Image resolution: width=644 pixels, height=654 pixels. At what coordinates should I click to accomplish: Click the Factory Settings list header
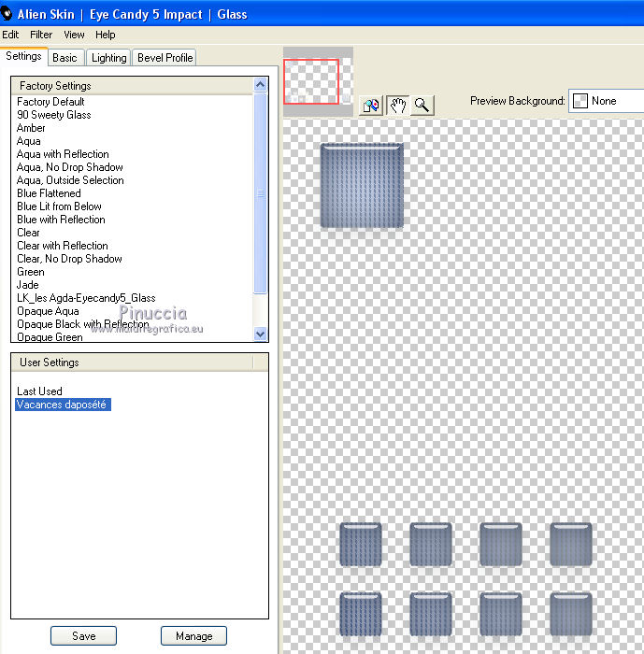[x=132, y=86]
